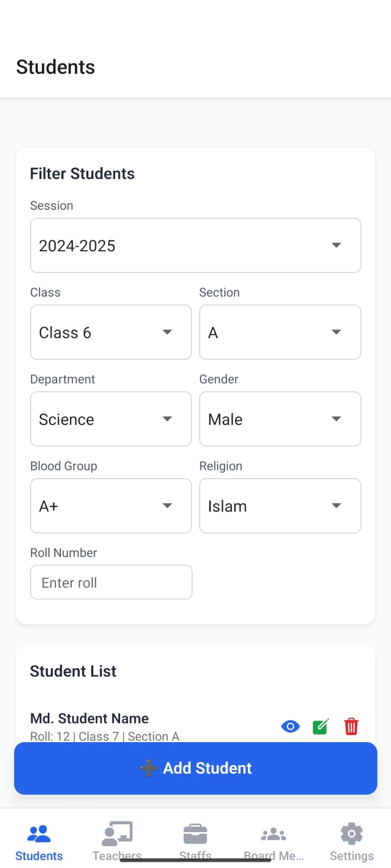Open the Gender dropdown showing Male
This screenshot has width=391, height=868.
click(x=280, y=419)
